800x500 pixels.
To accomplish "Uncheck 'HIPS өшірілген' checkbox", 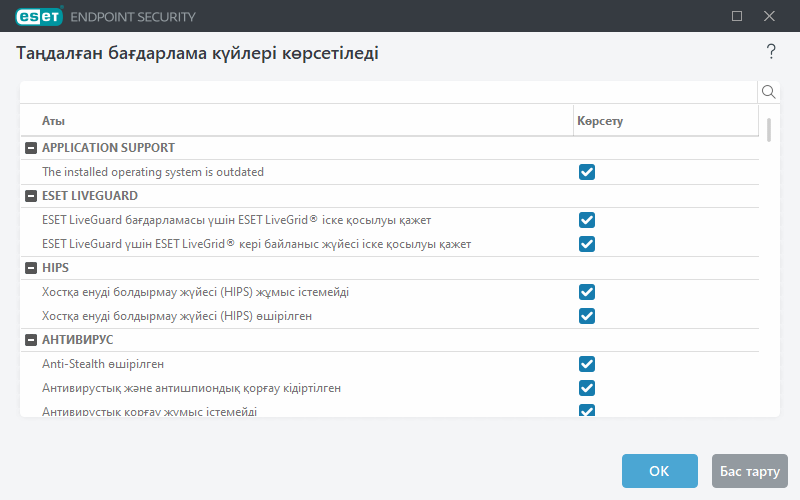I will (587, 316).
